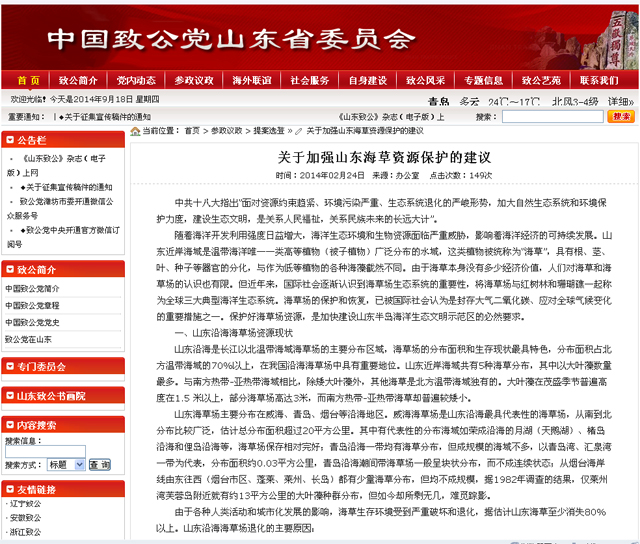Screen dimensions: 640x544
Task: Click the 首页 breadcrumb link
Action: [x=192, y=131]
